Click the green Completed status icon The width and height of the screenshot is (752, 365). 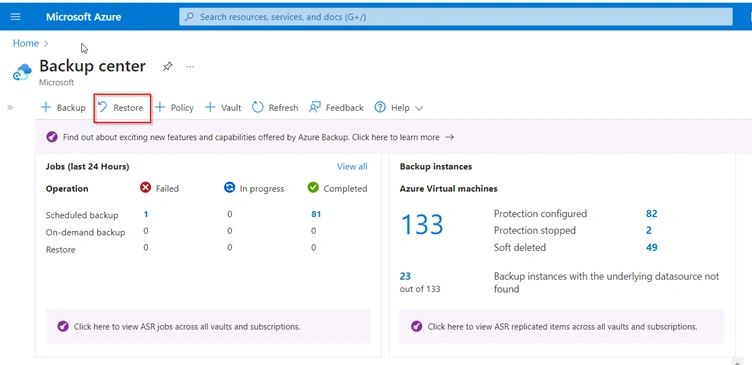tap(313, 188)
